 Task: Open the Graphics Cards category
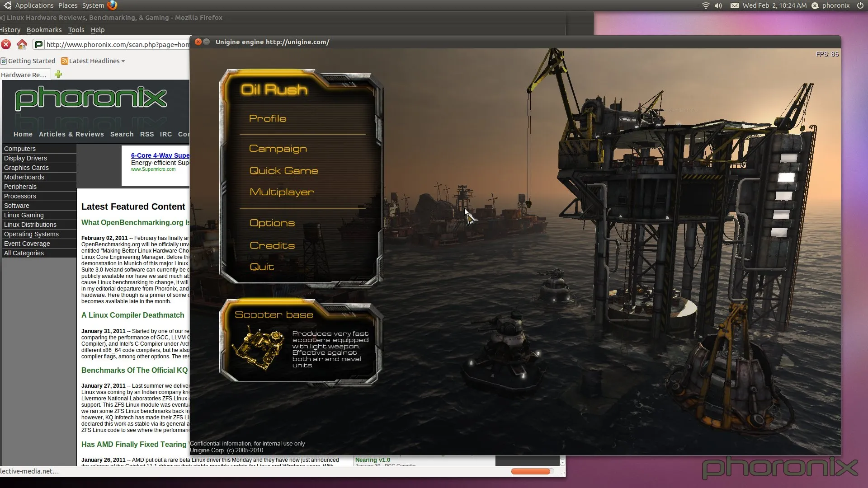click(39, 168)
